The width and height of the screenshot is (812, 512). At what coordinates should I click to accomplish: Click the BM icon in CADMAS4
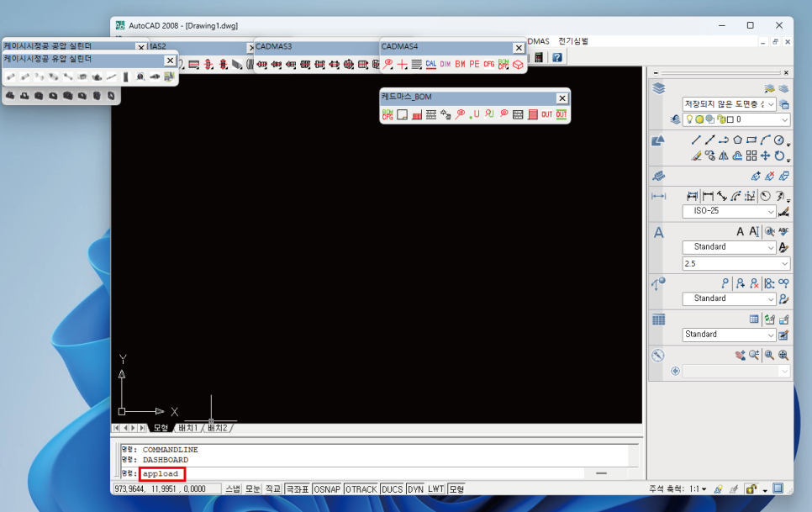[x=460, y=64]
